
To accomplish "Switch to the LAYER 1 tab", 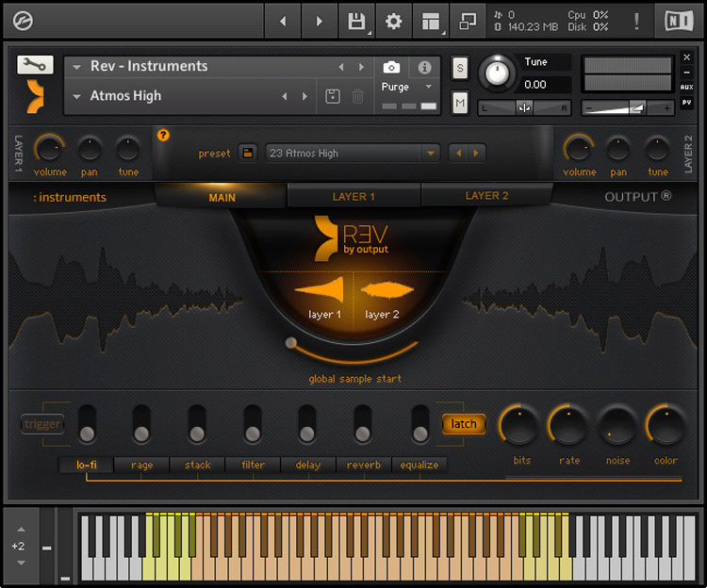I will (x=353, y=196).
